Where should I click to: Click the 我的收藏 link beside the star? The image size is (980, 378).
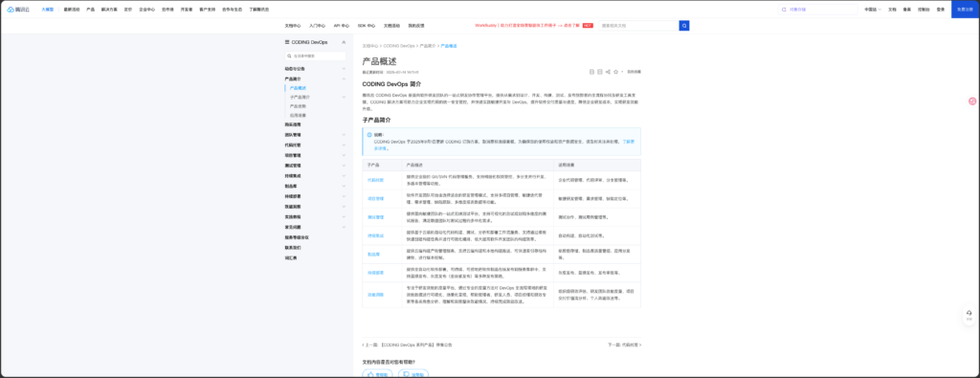point(634,72)
